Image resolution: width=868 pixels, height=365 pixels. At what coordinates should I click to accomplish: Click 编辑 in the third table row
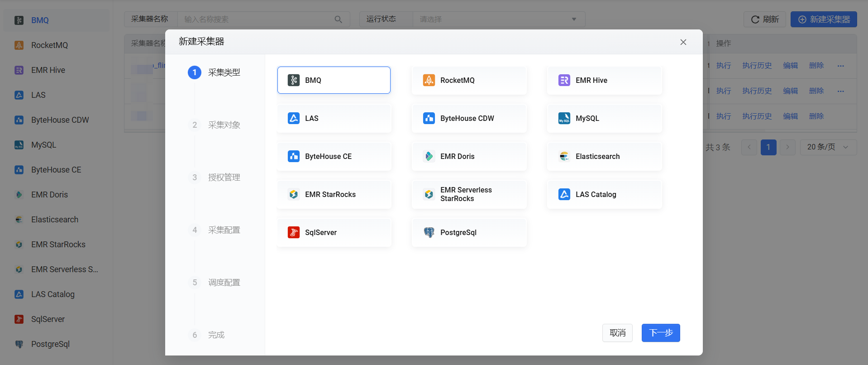[x=791, y=116]
